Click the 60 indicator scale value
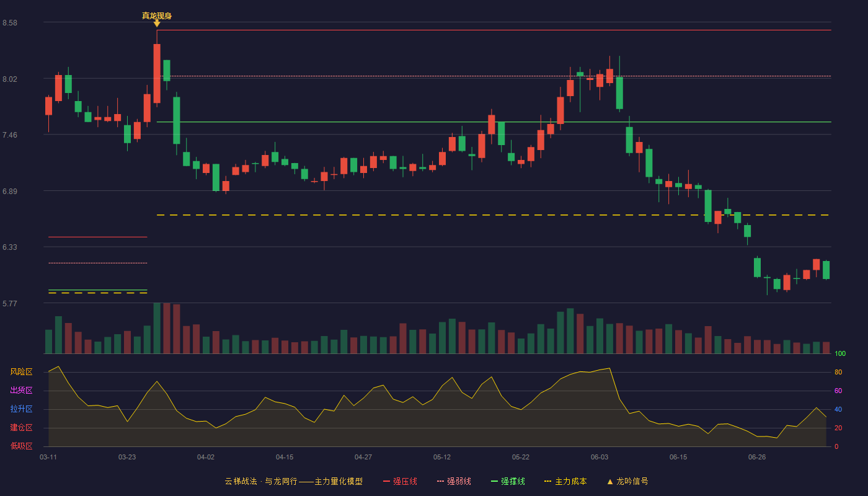This screenshot has width=868, height=496. (x=838, y=391)
